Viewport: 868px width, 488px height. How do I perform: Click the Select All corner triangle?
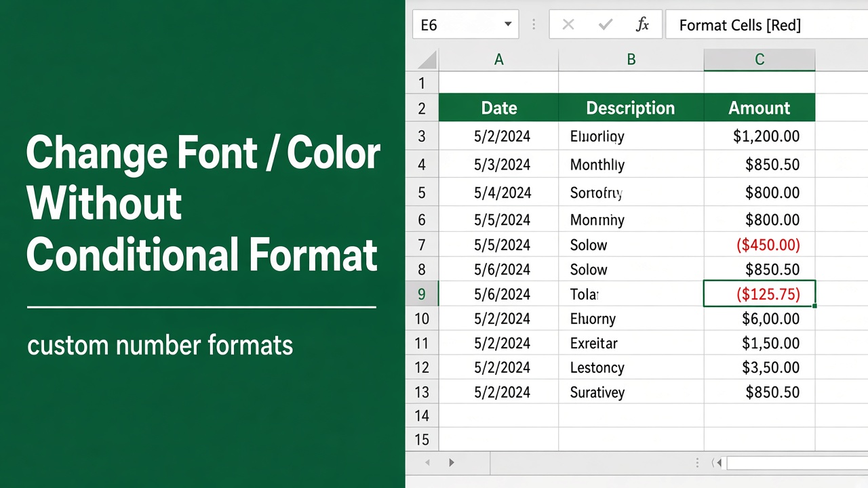pyautogui.click(x=427, y=60)
